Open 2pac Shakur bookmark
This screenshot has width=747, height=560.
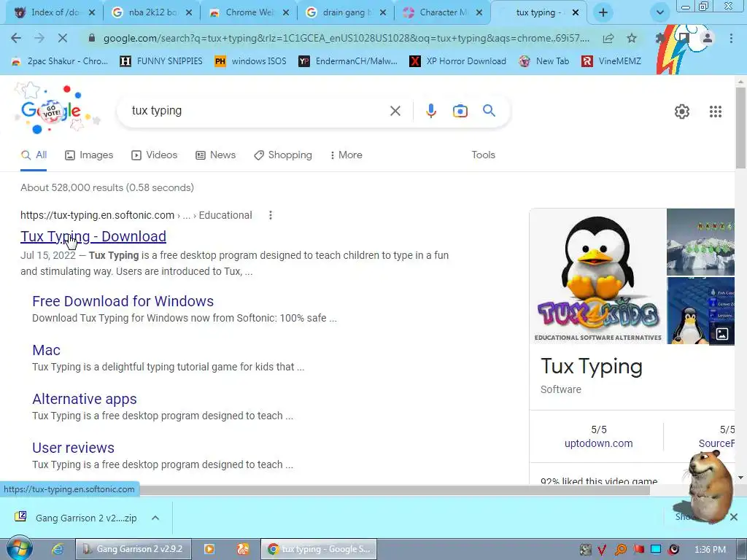(60, 61)
